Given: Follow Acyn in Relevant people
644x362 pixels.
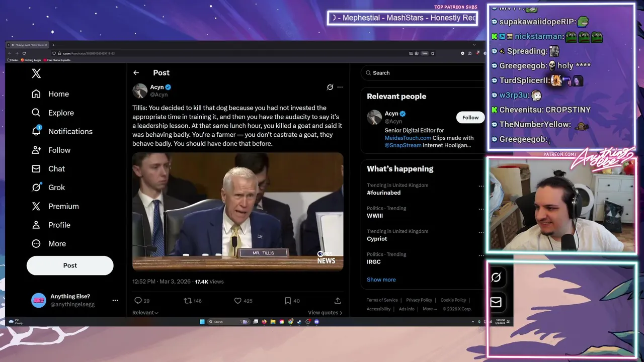Looking at the screenshot, I should click(x=470, y=118).
